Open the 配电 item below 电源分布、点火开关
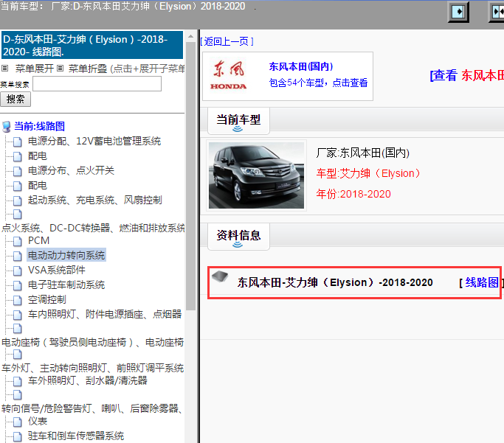The height and width of the screenshot is (443, 504). click(38, 185)
